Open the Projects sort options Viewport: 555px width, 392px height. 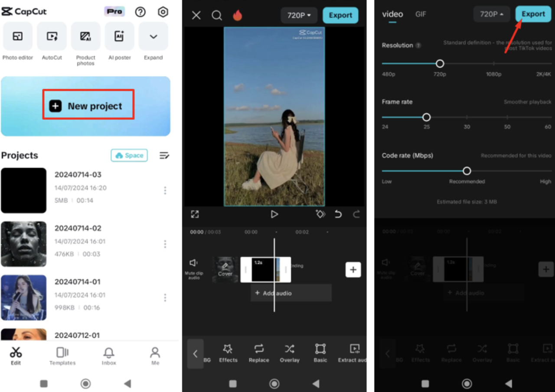pyautogui.click(x=164, y=155)
